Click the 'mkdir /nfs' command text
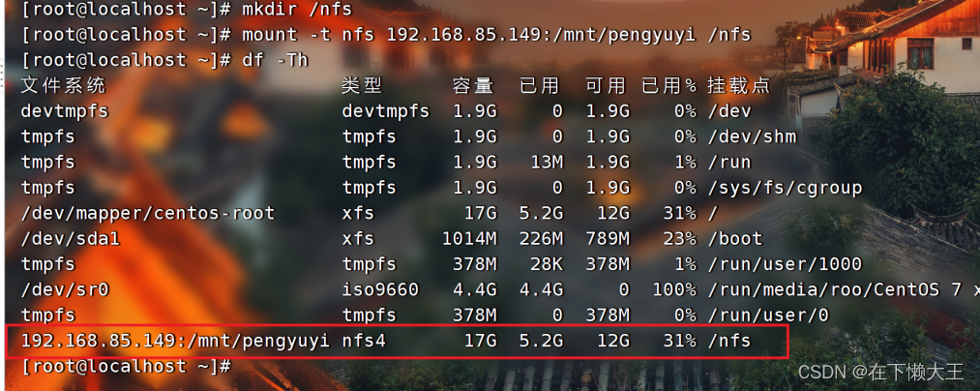Screen dimensions: 980x391 pyautogui.click(x=297, y=10)
